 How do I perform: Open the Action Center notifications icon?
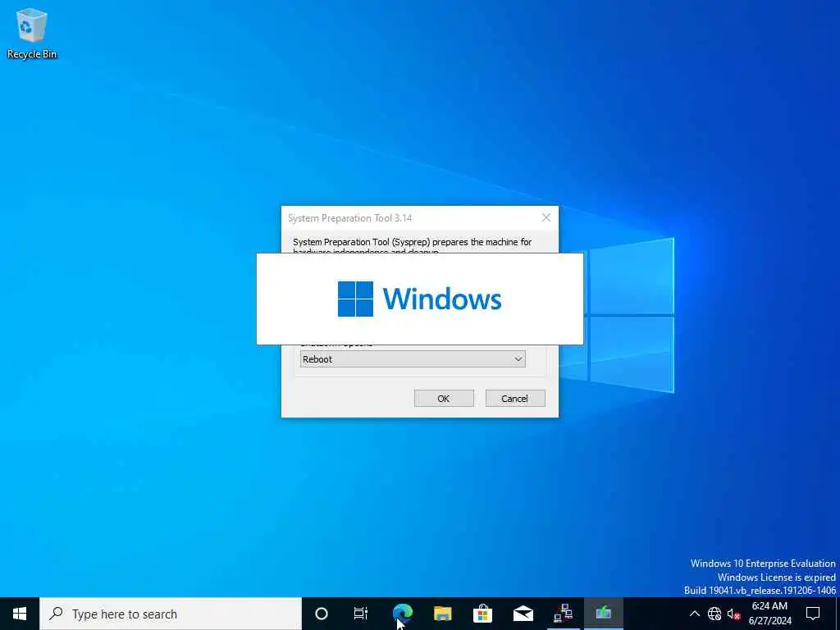point(813,614)
